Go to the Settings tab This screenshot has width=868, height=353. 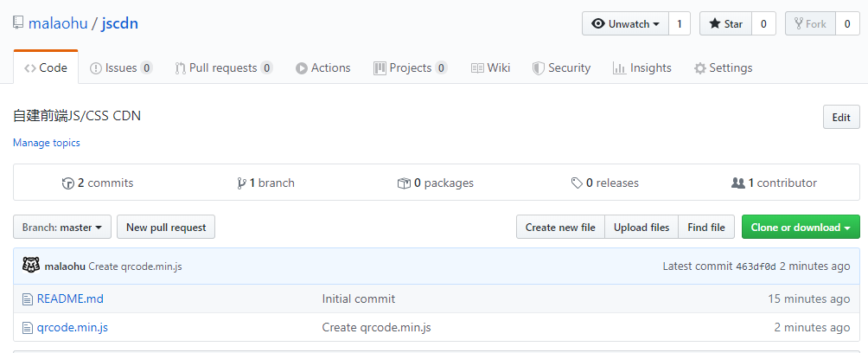coord(723,67)
